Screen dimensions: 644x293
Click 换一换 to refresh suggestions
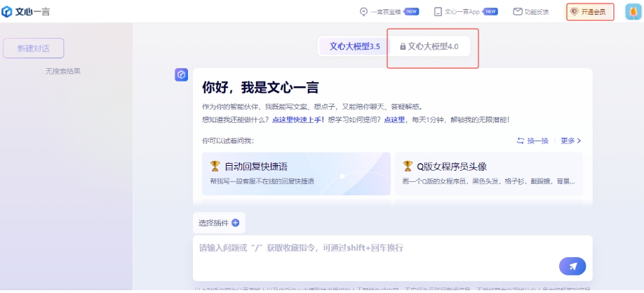point(532,141)
